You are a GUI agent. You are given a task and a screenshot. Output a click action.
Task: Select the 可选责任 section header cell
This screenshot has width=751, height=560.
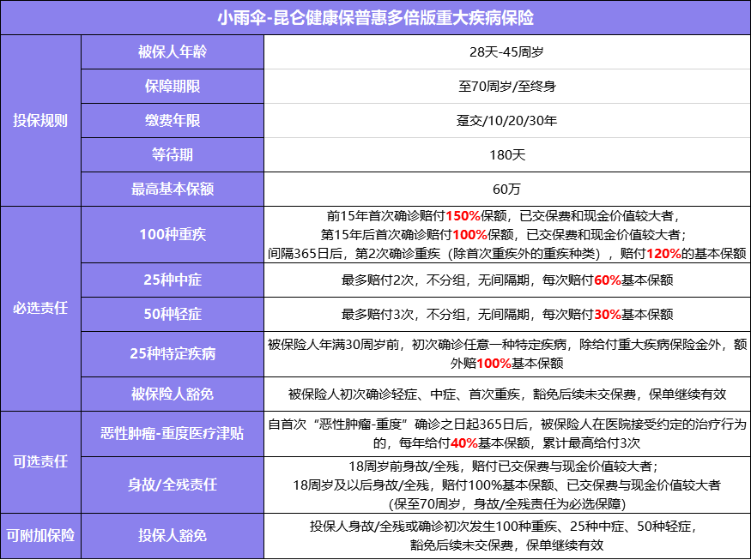(x=40, y=462)
